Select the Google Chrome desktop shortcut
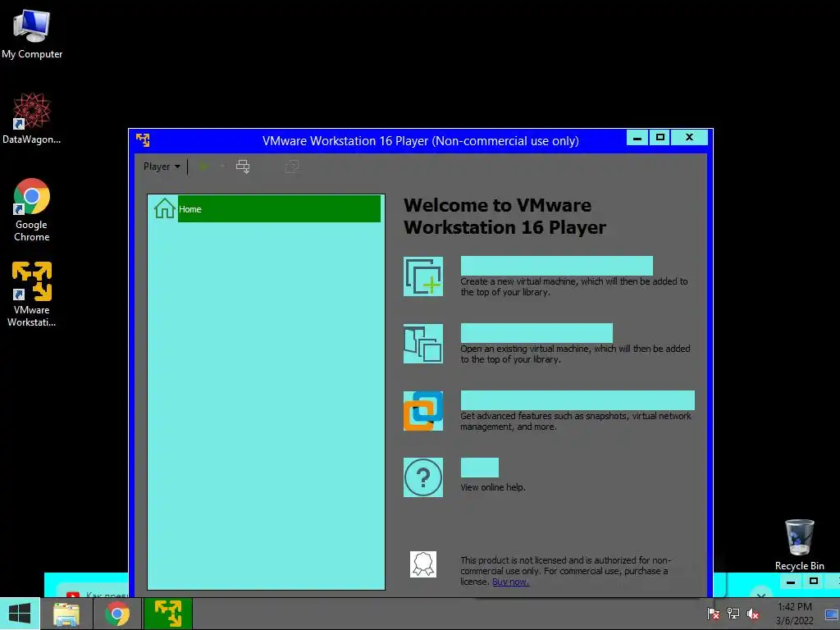 (32, 210)
